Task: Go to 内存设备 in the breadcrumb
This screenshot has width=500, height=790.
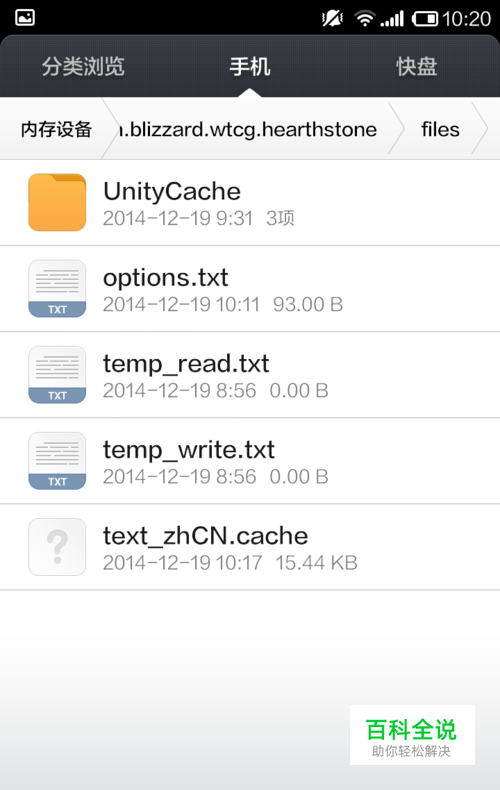Action: (x=56, y=129)
